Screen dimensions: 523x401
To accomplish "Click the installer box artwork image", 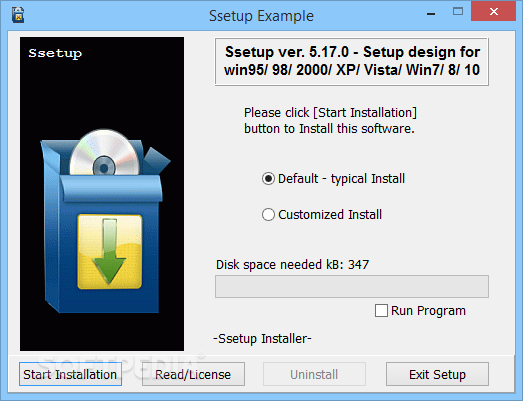I will pyautogui.click(x=102, y=194).
